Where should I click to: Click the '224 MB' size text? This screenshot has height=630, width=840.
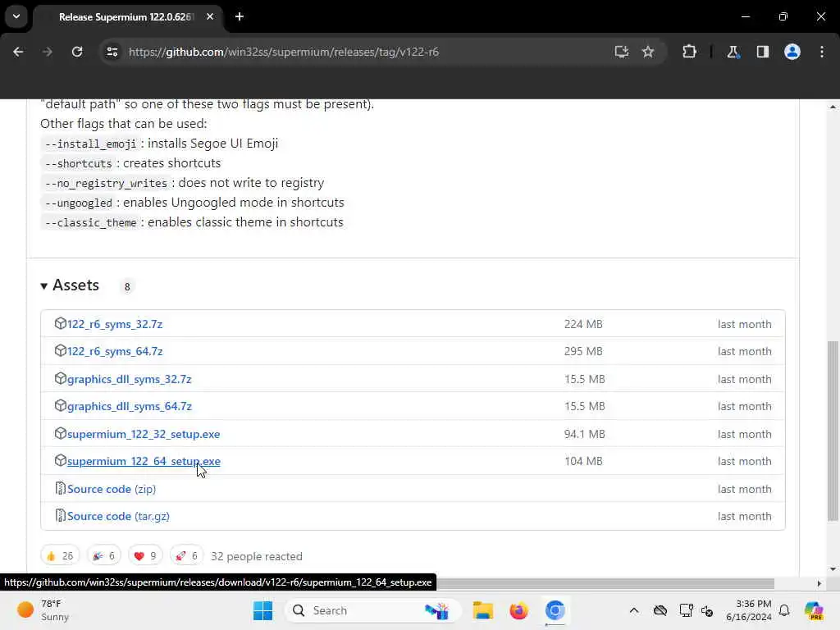(x=583, y=324)
